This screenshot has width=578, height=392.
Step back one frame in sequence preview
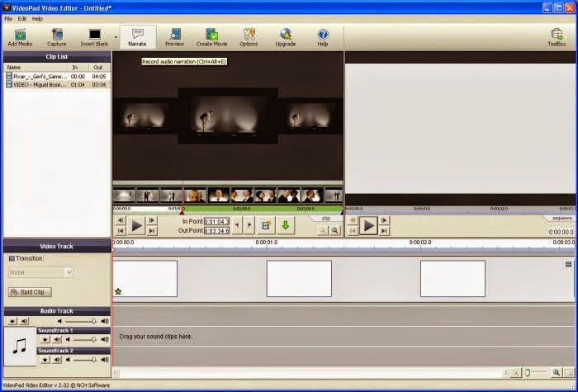tap(353, 220)
